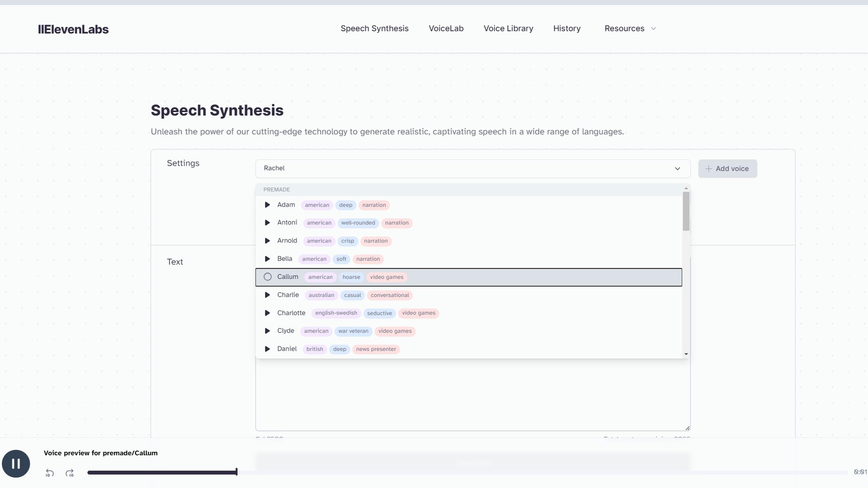
Task: Play the Clyde voice preview
Action: 267,331
